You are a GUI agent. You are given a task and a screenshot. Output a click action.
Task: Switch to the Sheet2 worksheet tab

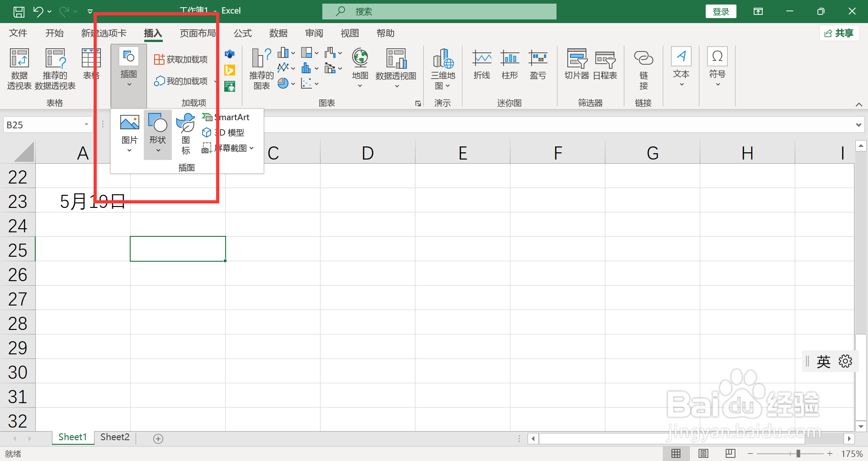point(115,437)
